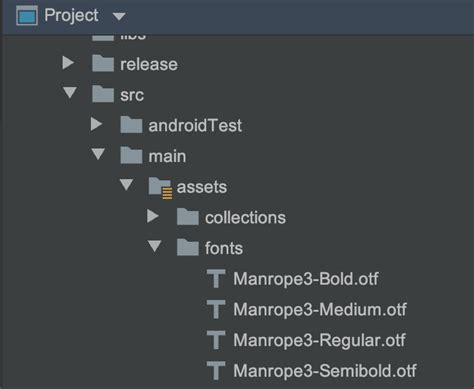474x389 pixels.
Task: Select the collections tree item
Action: pyautogui.click(x=245, y=218)
